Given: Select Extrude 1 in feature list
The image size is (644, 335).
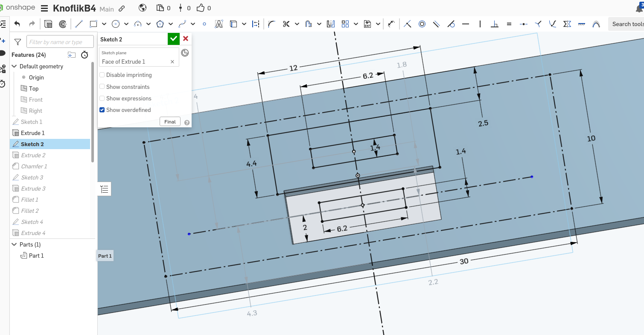Looking at the screenshot, I should (x=33, y=133).
